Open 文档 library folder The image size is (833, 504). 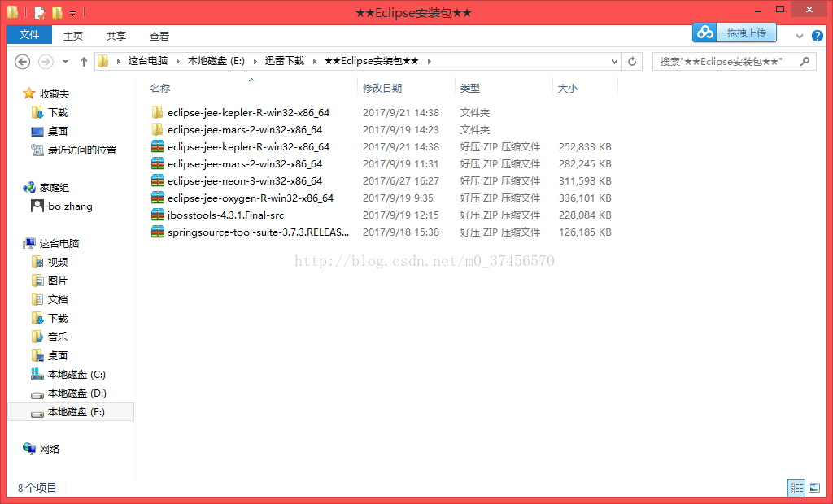[x=58, y=299]
